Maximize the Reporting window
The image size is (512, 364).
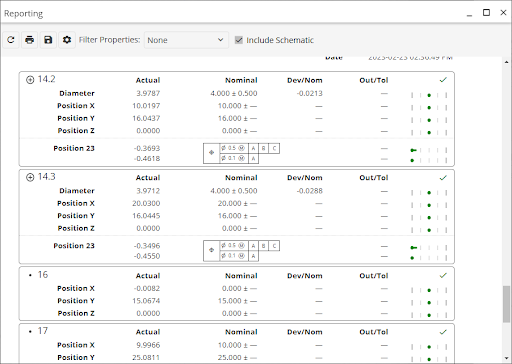point(486,13)
